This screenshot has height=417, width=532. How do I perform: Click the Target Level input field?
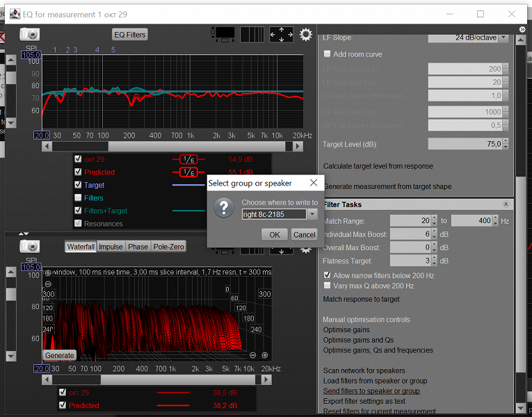(x=464, y=144)
